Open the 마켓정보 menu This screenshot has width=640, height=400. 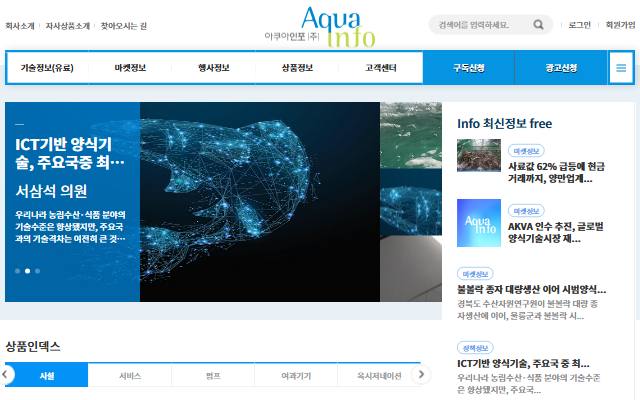[130, 68]
